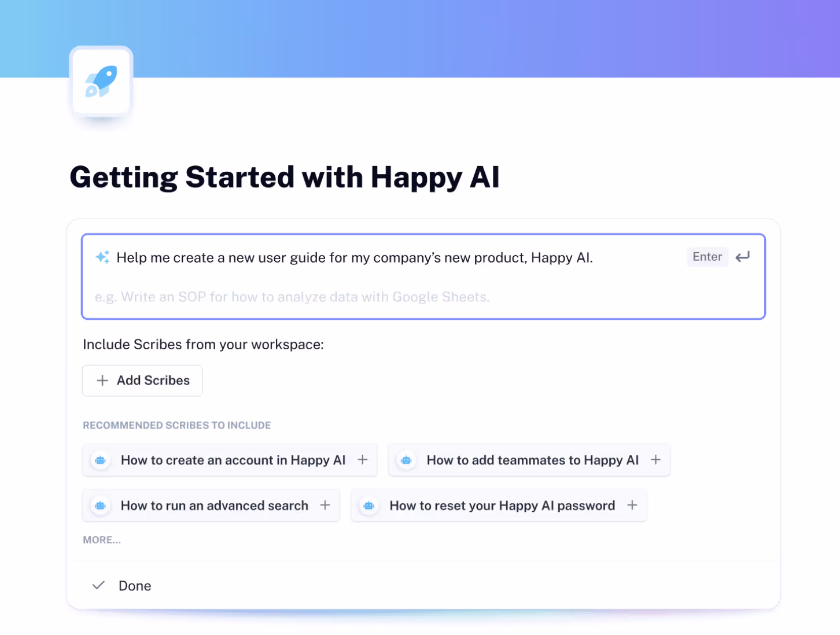840x635 pixels.
Task: Click robot icon for 'How to create an account'
Action: coord(101,460)
